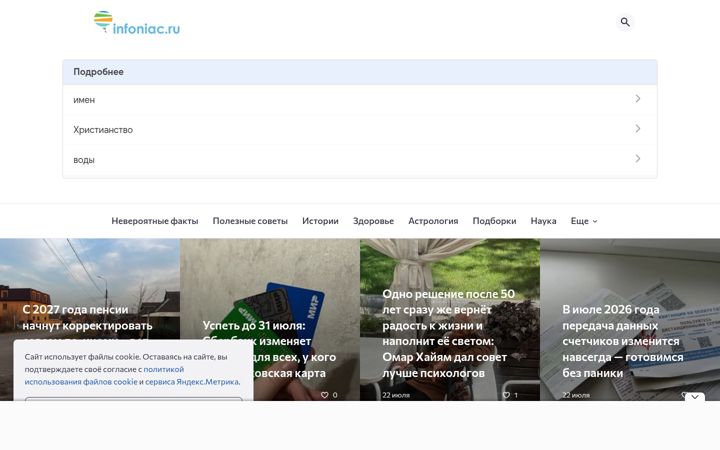Go to 'Истории' section

320,221
